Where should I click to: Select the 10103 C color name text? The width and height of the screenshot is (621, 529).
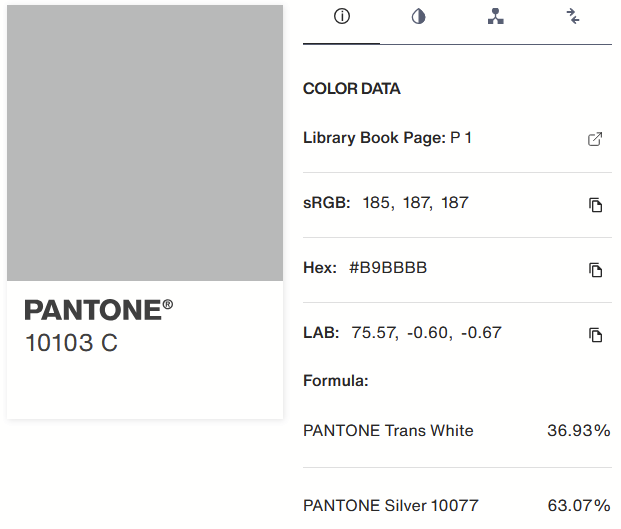pos(71,343)
